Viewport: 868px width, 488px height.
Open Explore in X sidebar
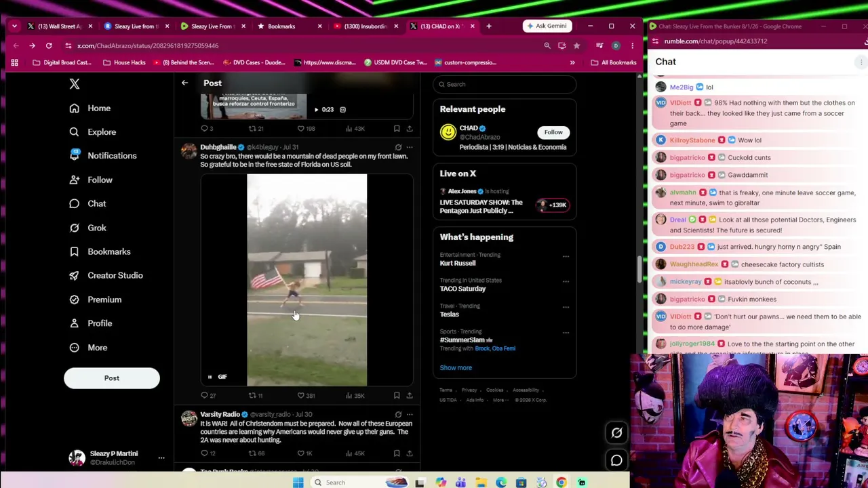click(x=93, y=132)
